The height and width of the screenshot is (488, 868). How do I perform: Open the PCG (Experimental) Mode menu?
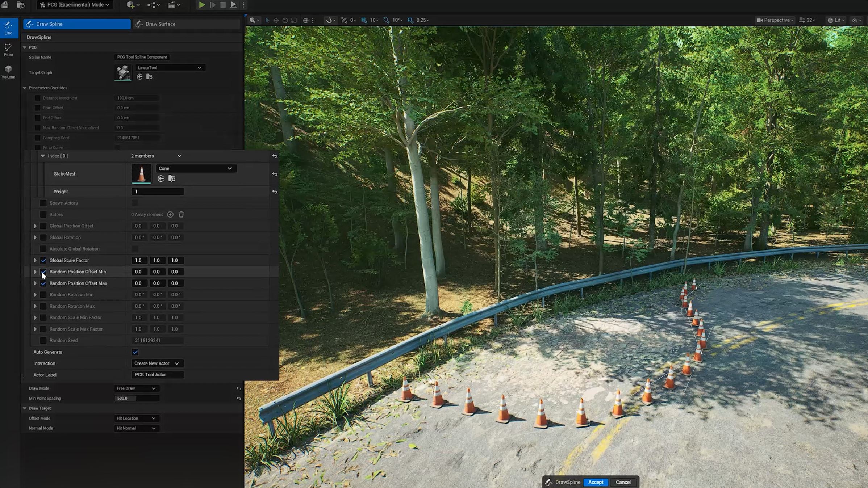[75, 5]
